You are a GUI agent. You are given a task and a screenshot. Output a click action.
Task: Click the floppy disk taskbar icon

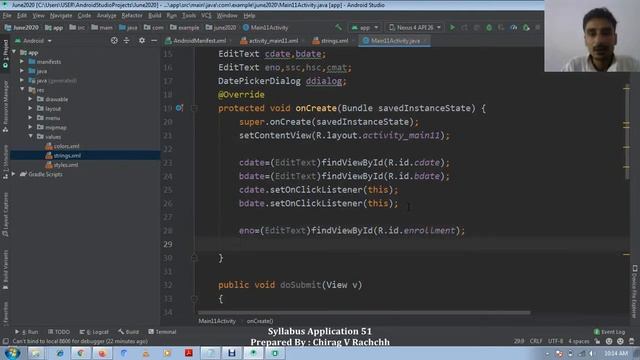[x=232, y=353]
